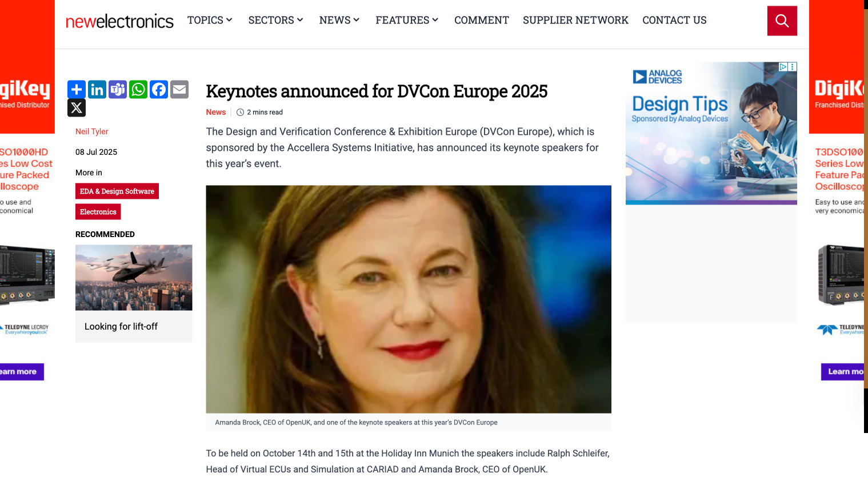This screenshot has height=489, width=868.
Task: Click the AdChoices icon on Analog Devices ad
Action: 783,67
